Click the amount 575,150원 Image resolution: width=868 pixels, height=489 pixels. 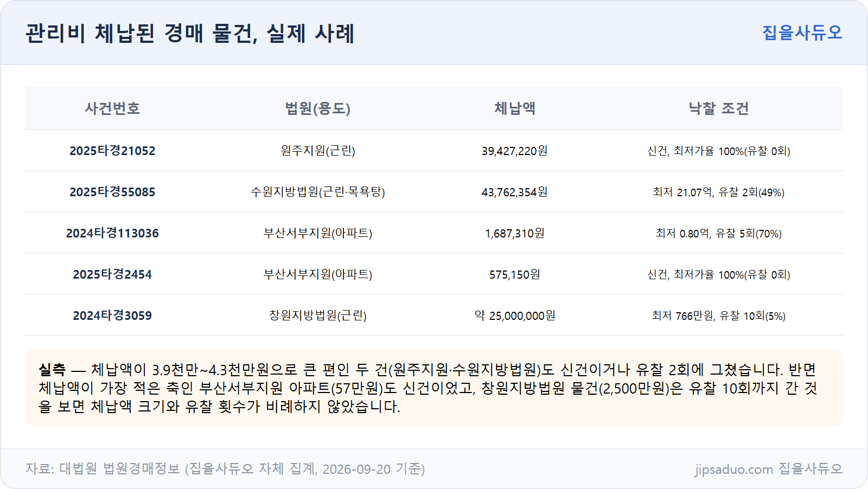tap(515, 274)
